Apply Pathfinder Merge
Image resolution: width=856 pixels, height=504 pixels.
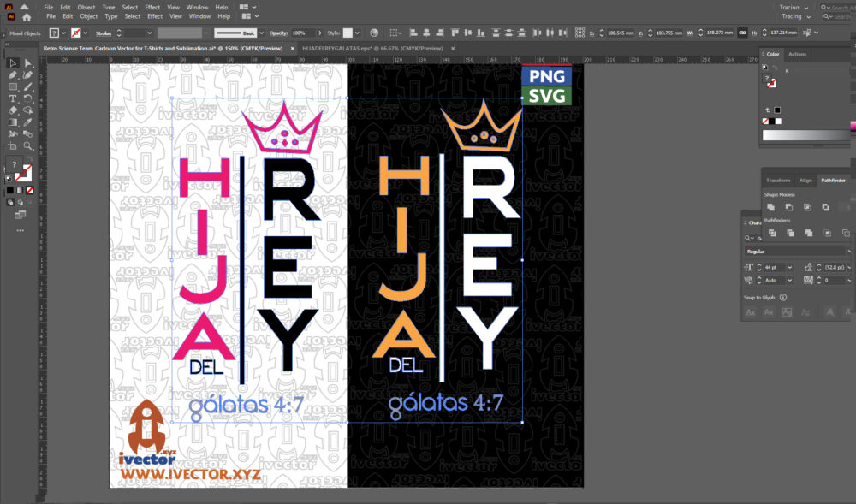(809, 233)
